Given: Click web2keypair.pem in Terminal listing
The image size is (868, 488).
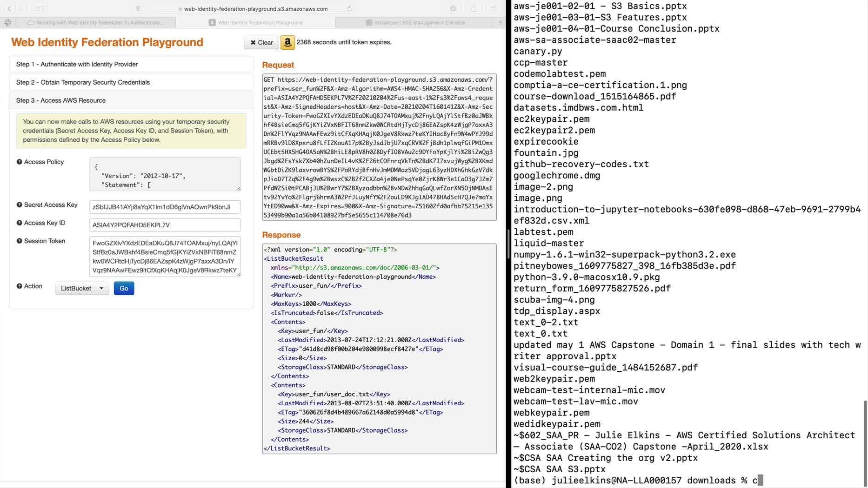Looking at the screenshot, I should [554, 379].
